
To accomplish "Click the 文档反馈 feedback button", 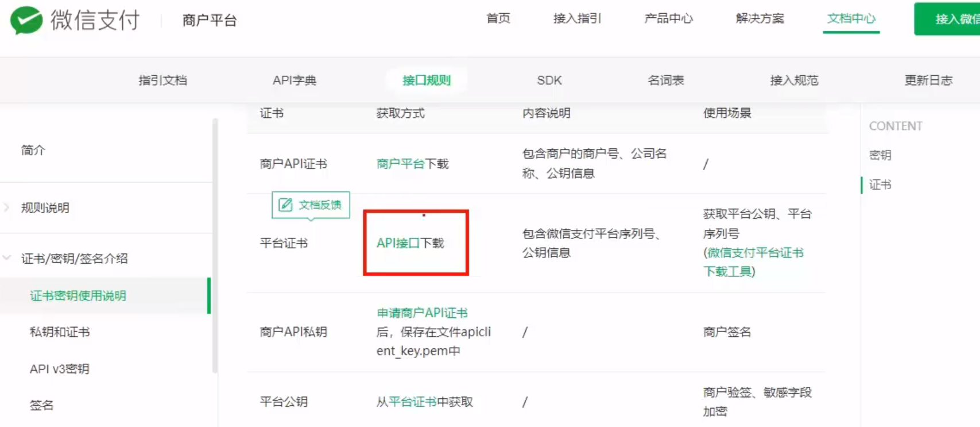I will click(x=311, y=205).
